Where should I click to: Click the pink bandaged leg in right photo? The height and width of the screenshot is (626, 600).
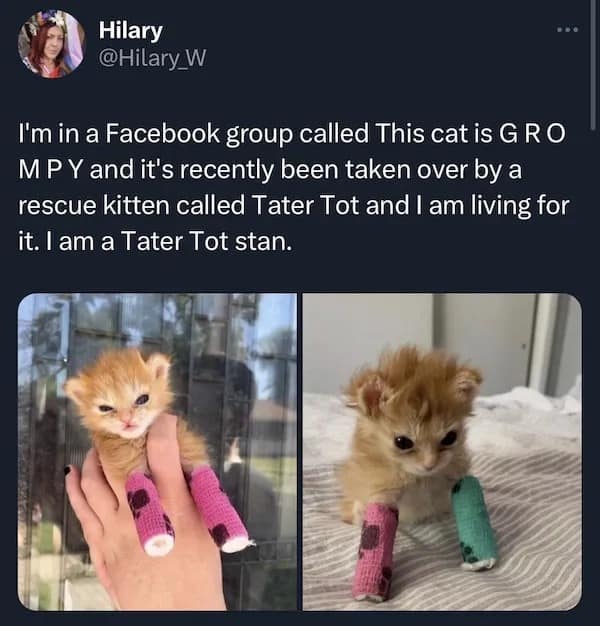click(375, 551)
